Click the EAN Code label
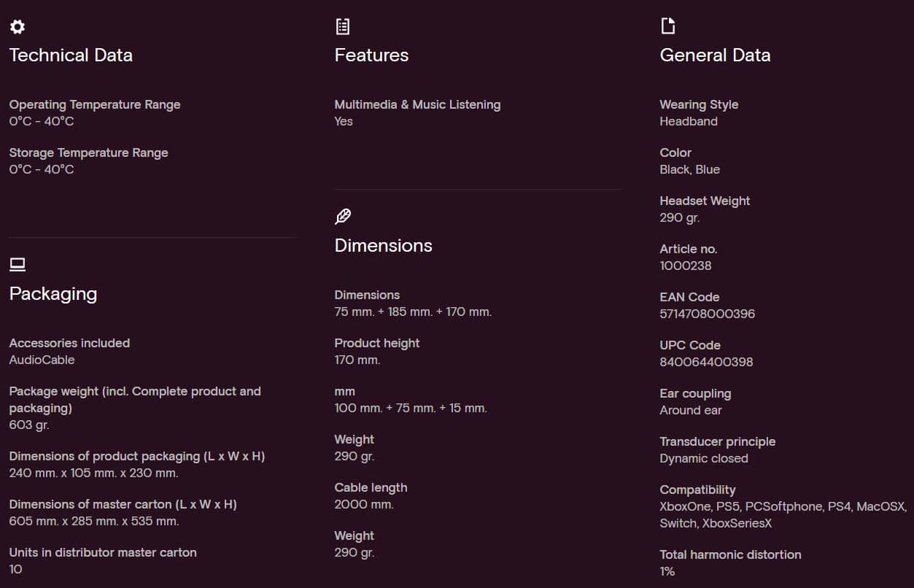 click(x=689, y=297)
